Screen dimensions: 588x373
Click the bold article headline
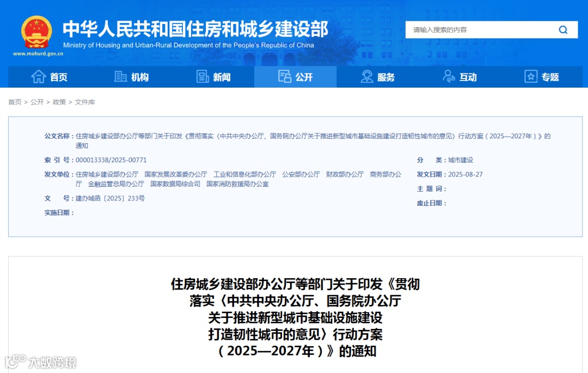click(296, 317)
